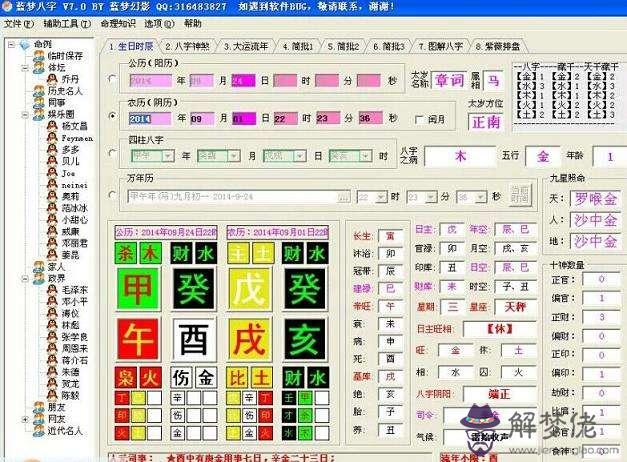Click the root icon beside 命例

tap(25, 44)
